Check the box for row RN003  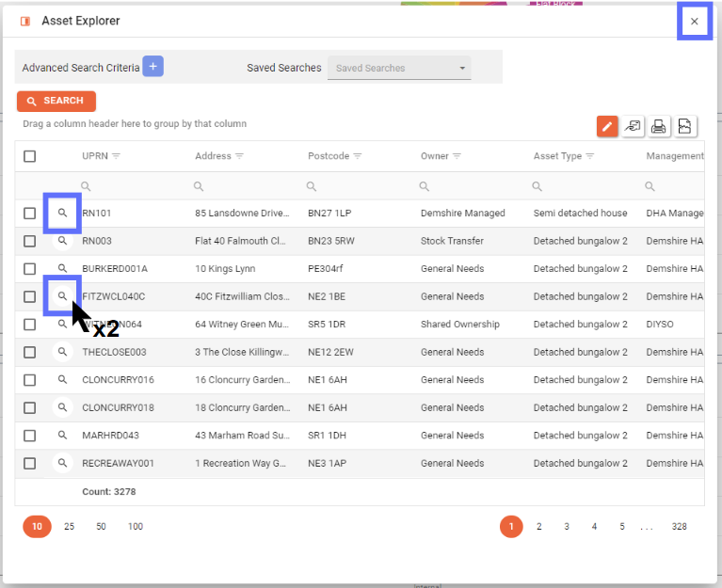click(x=30, y=241)
